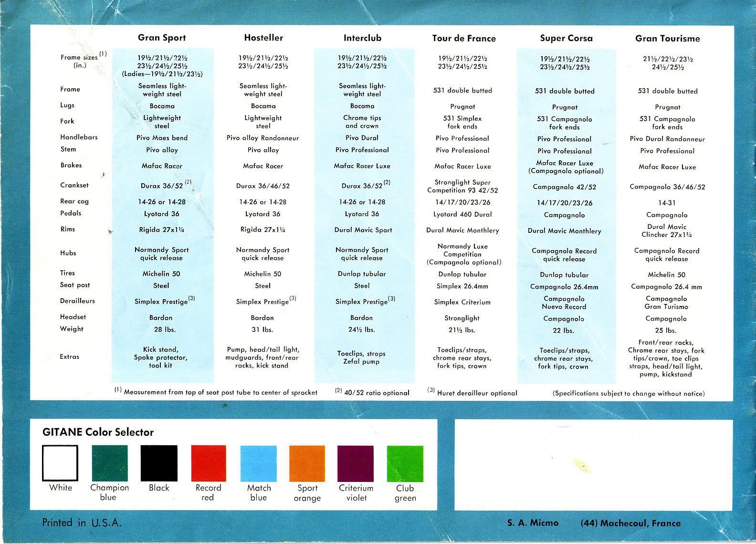Click 'Lyotard 460 Dural' pedals cell

point(462,214)
